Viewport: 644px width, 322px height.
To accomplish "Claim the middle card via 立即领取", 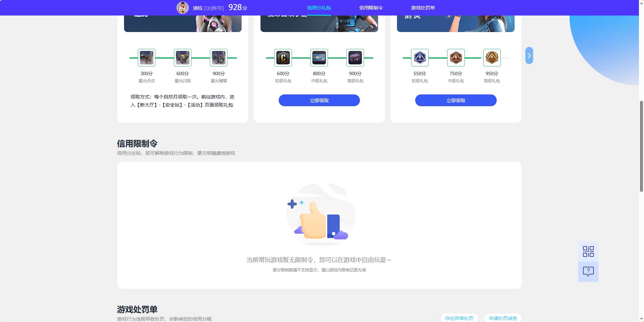I will tap(319, 100).
